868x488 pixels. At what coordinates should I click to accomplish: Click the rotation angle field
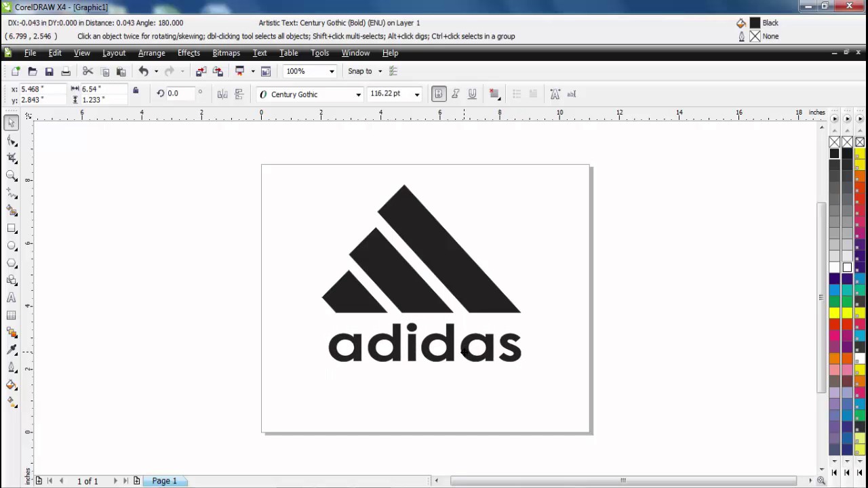[x=181, y=94]
